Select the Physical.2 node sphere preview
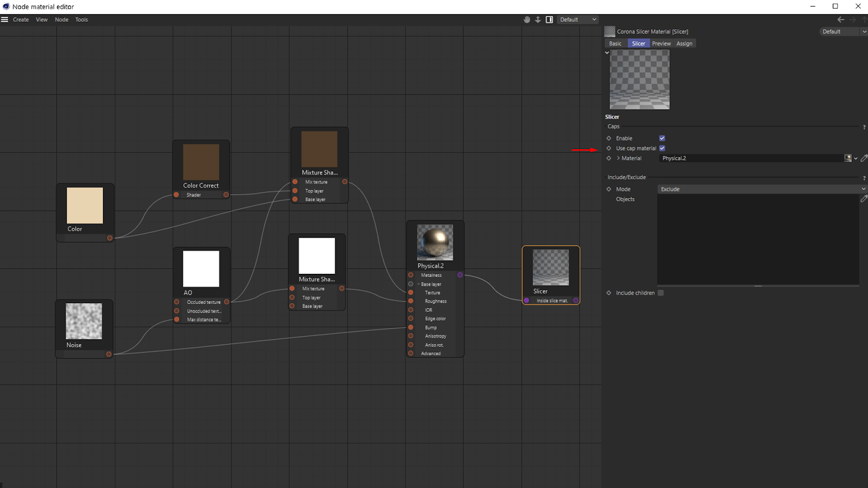Viewport: 868px width, 488px height. point(435,242)
